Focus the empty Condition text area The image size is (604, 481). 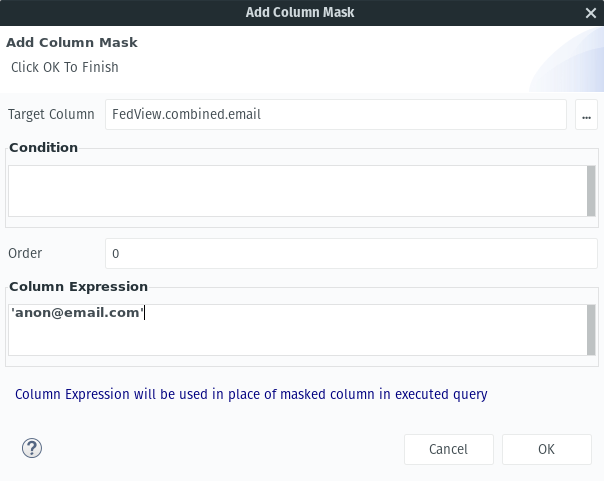point(297,191)
